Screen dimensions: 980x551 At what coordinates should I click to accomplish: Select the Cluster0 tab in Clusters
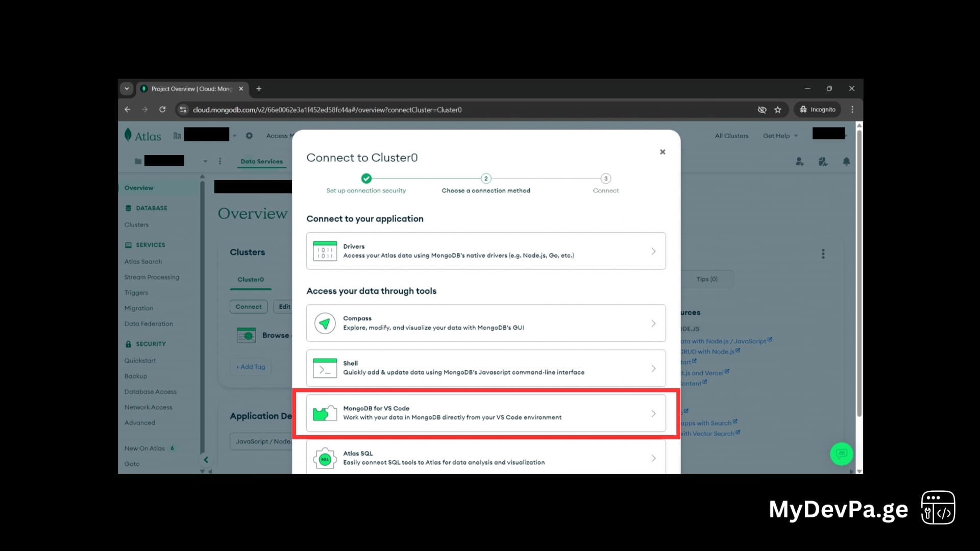point(250,280)
